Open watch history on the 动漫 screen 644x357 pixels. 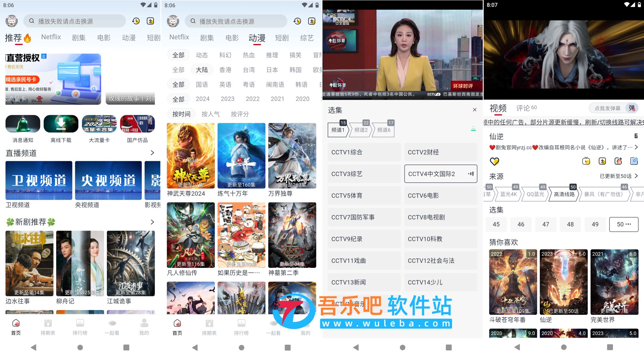click(297, 21)
